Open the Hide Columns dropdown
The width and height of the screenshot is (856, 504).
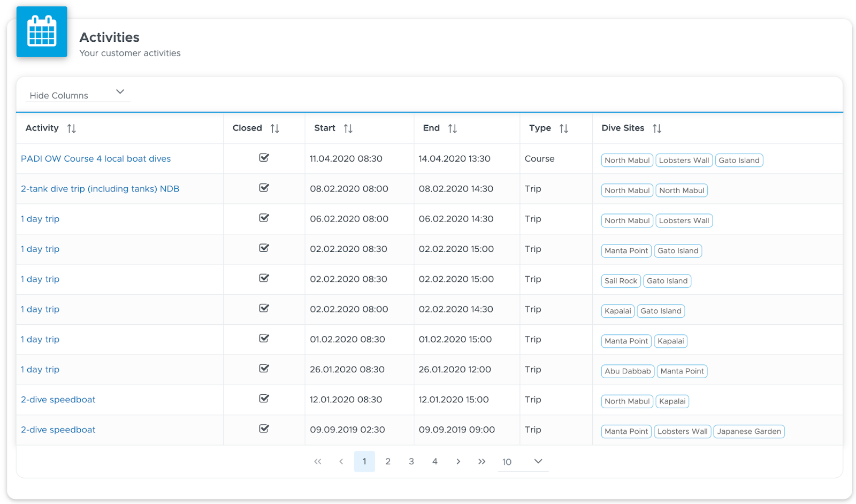click(78, 94)
